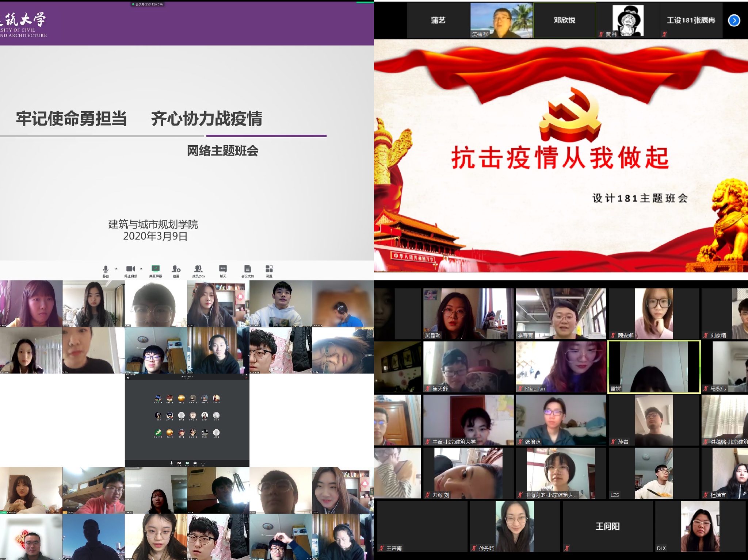Expand the arrow beside the video button

coord(141,269)
